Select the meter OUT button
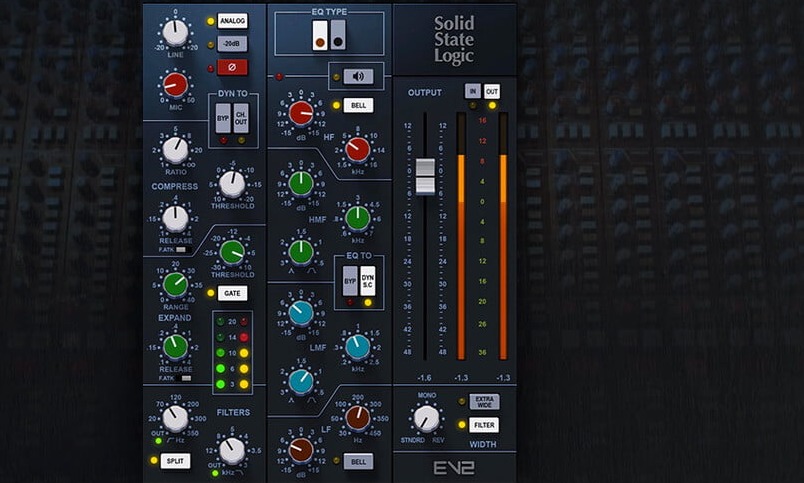The image size is (804, 483). (x=492, y=91)
